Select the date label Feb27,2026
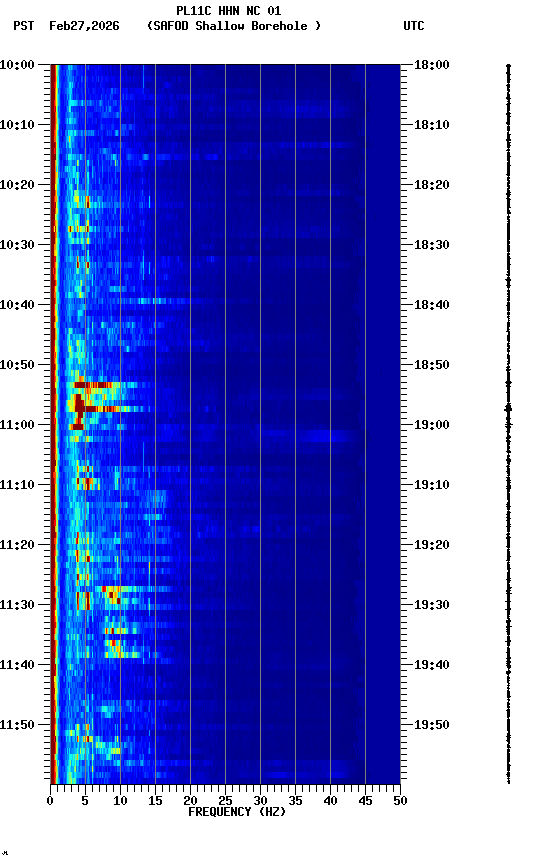 pos(84,26)
